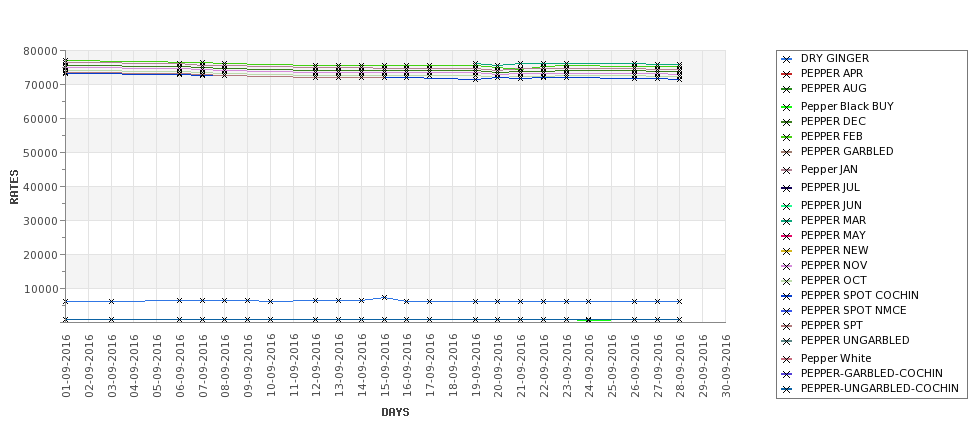Select the 06-09-2016 date label
Image resolution: width=975 pixels, height=429 pixels.
click(x=180, y=366)
